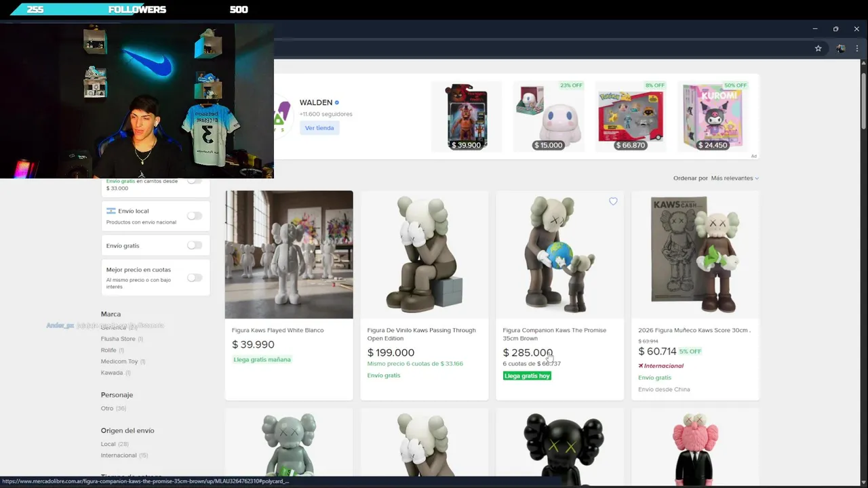Turn on Mejor precio en cuotas switch

pyautogui.click(x=195, y=277)
